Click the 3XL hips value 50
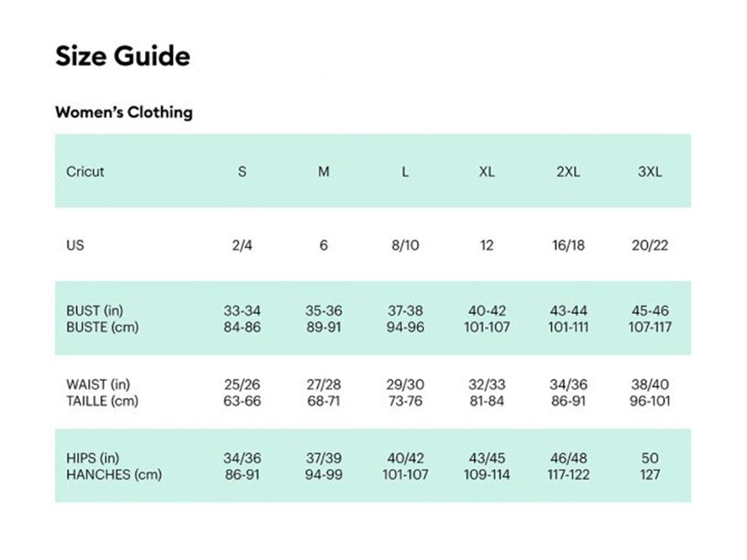Image resolution: width=747 pixels, height=560 pixels. click(650, 459)
